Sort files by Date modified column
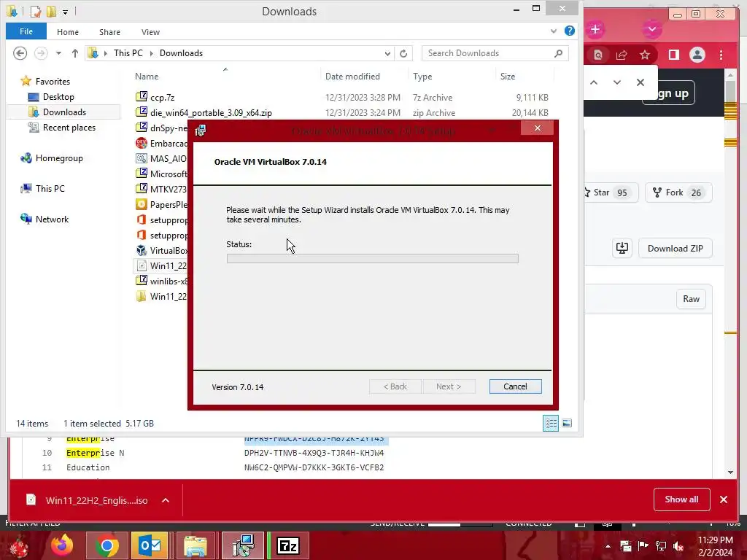 tap(352, 76)
